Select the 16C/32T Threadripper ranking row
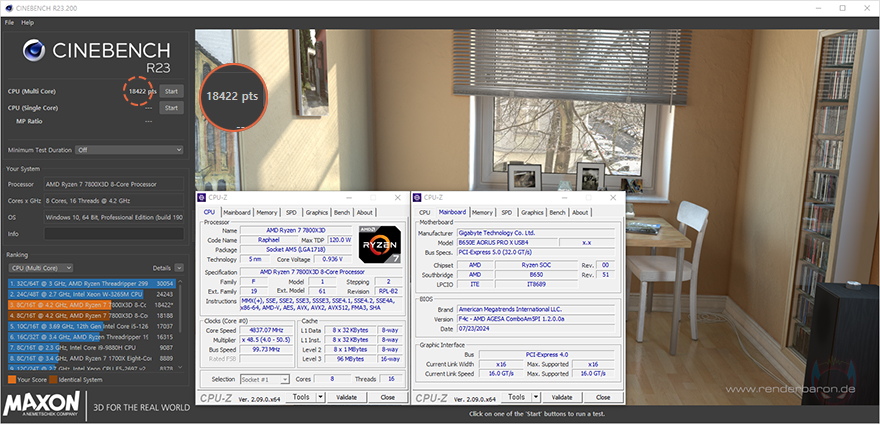This screenshot has width=880, height=424. [x=91, y=337]
